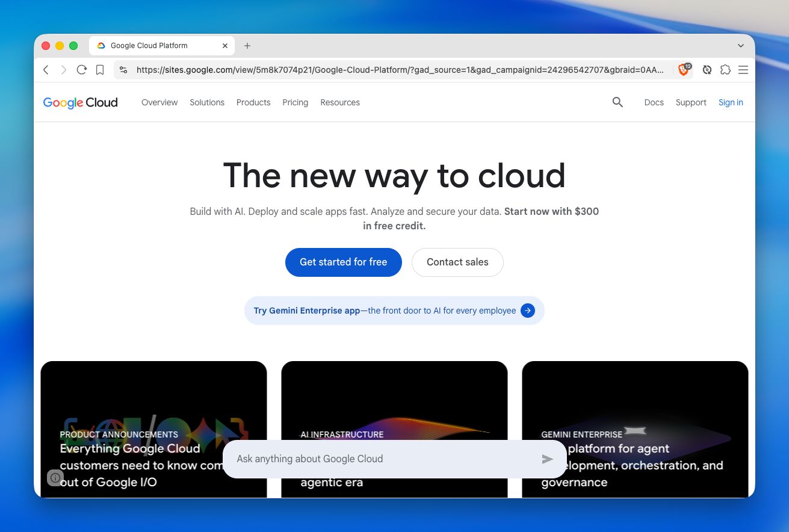Viewport: 789px width, 532px height.
Task: Follow the Sign in link
Action: coord(731,102)
